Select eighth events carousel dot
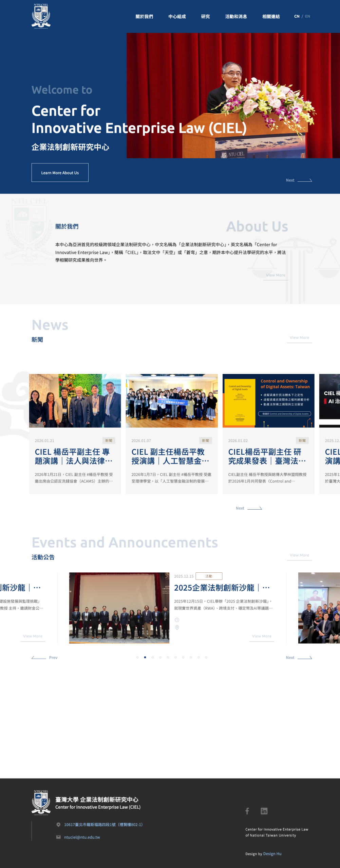The width and height of the screenshot is (340, 868). [191, 657]
